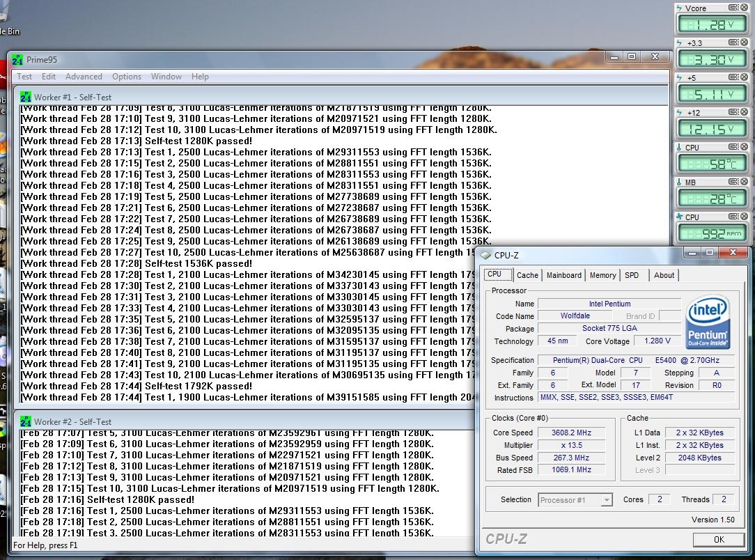755x560 pixels.
Task: Click the status bar text For Help, press F1
Action: (45, 545)
